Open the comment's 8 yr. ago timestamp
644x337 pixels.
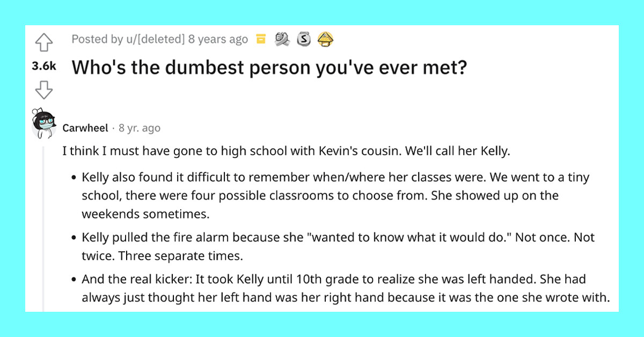click(x=140, y=128)
